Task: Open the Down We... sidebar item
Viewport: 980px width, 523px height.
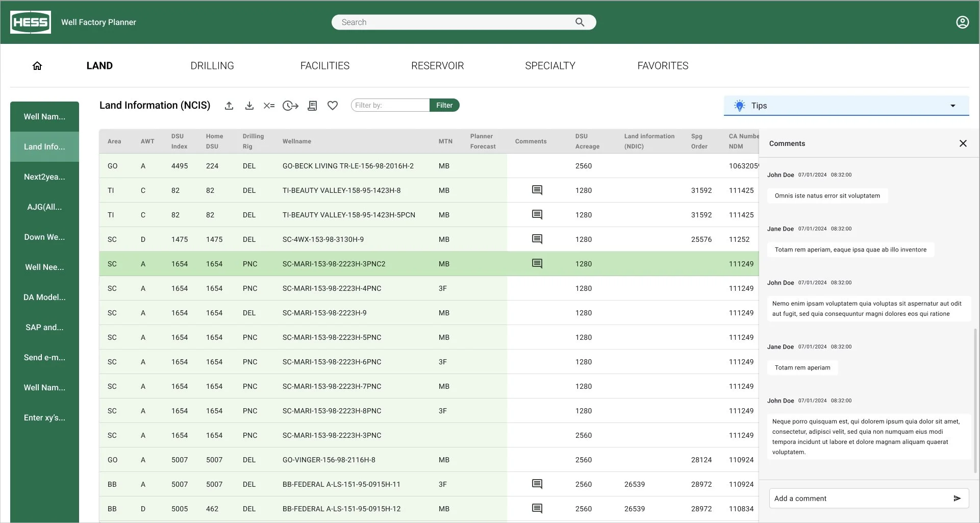Action: (44, 237)
